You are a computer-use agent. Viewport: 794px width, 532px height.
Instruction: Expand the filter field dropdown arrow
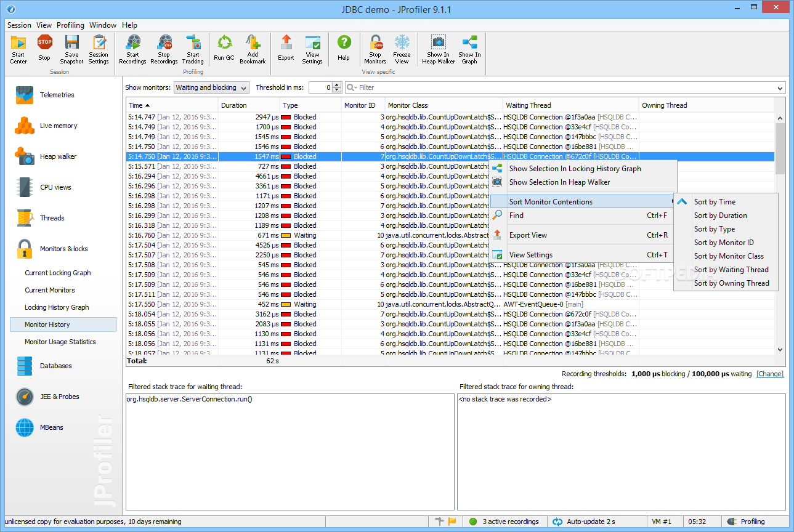(x=781, y=88)
